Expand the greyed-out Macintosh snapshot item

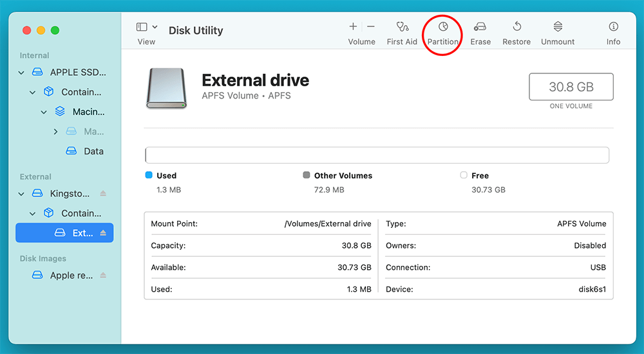pos(55,131)
